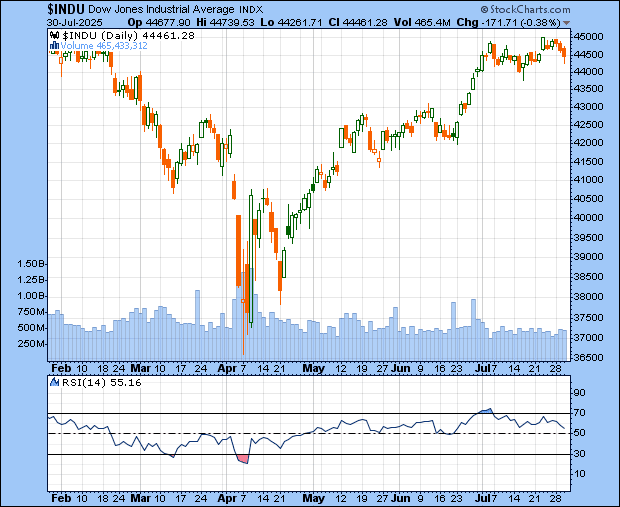Click the Apr label under the price chart
The width and height of the screenshot is (620, 507).
click(227, 368)
